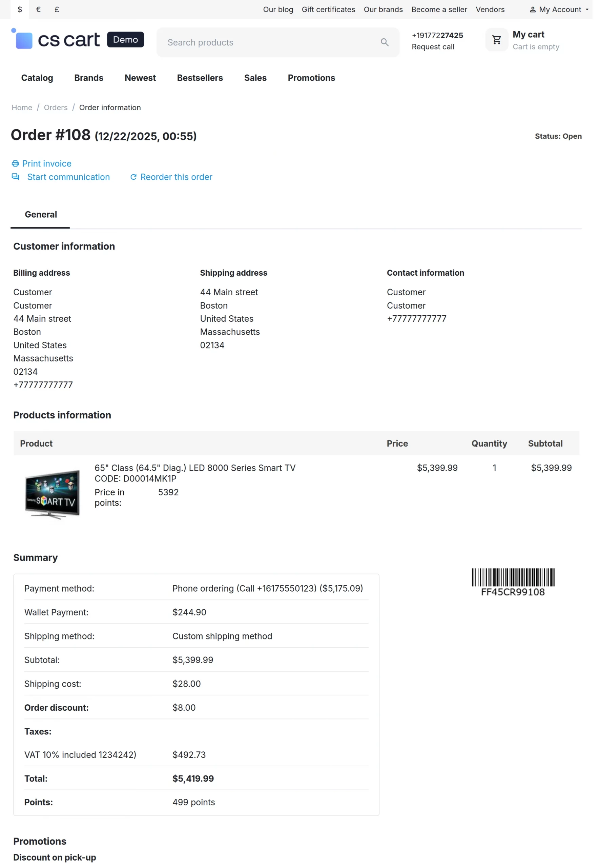Screen dimensions: 600x868
Task: Open the Become a seller page
Action: pos(439,9)
